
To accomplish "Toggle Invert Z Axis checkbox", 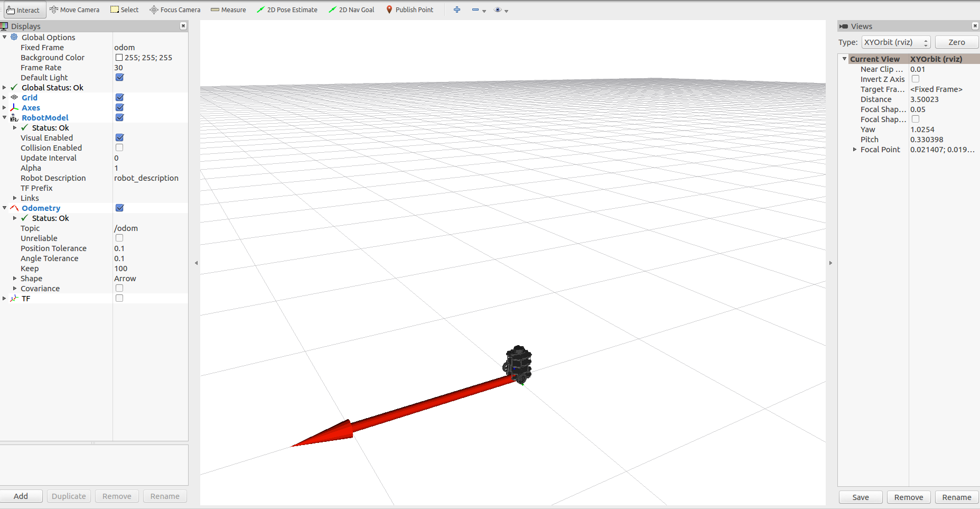I will 916,79.
